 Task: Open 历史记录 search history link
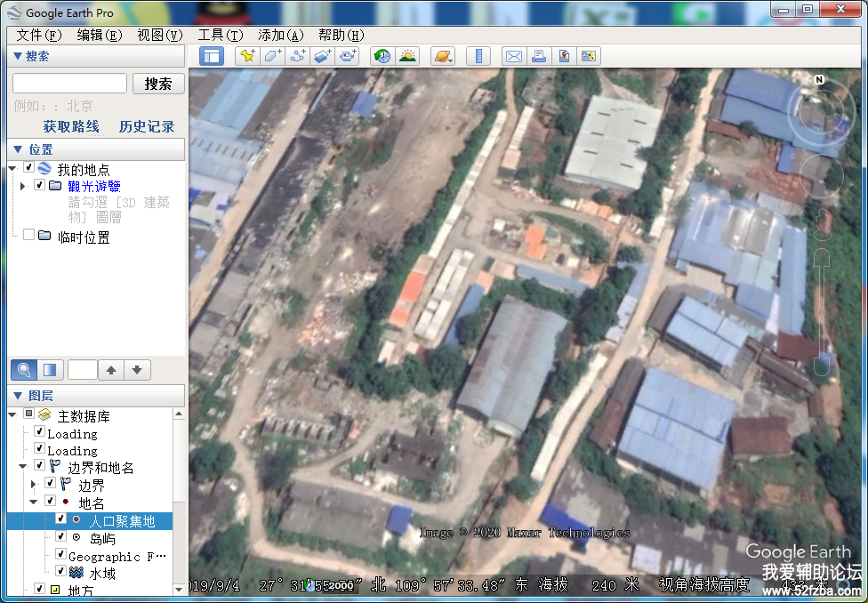pos(147,127)
